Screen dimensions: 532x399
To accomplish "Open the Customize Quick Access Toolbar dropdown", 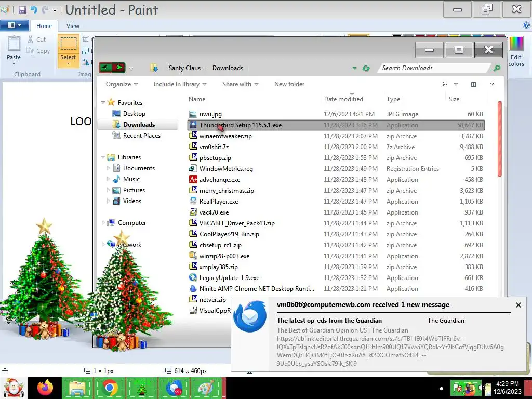I will [55, 10].
